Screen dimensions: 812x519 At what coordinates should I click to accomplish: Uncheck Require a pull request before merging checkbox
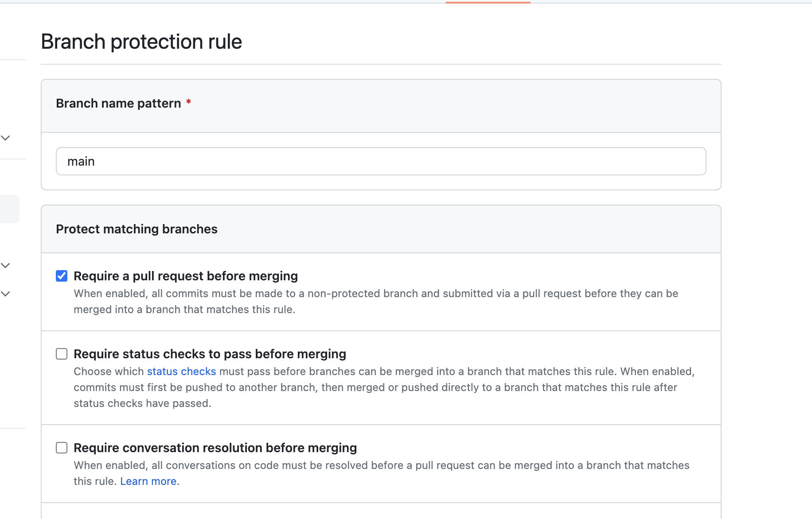pos(62,276)
